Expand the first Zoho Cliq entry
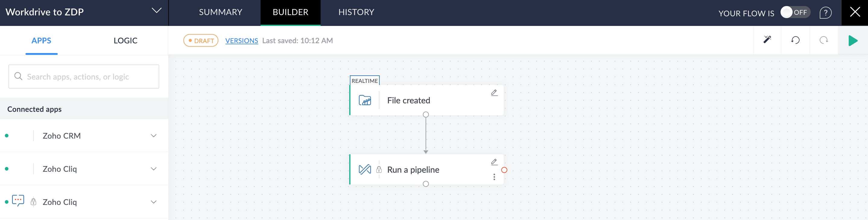Image resolution: width=868 pixels, height=220 pixels. click(153, 169)
